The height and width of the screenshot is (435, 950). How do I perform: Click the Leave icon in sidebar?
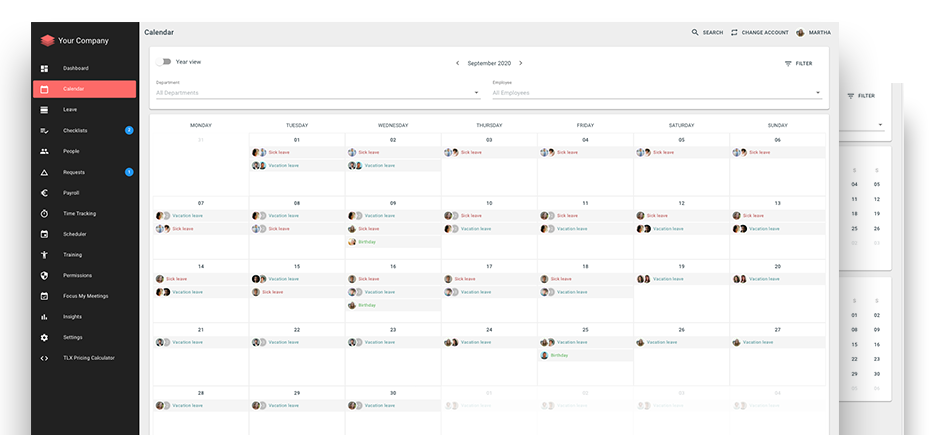click(44, 110)
